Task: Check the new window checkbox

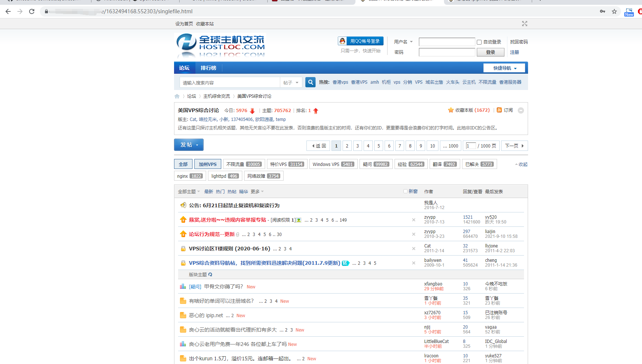Action: pos(405,191)
